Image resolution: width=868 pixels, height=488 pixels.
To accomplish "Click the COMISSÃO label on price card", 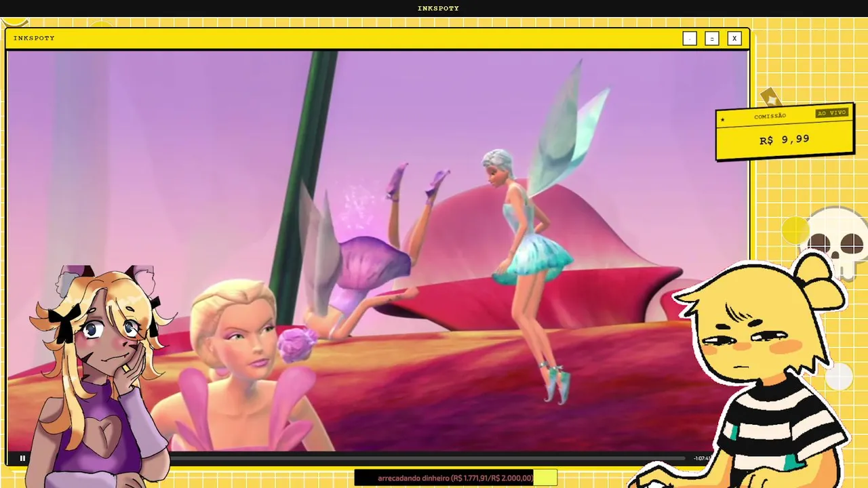I will [x=770, y=116].
